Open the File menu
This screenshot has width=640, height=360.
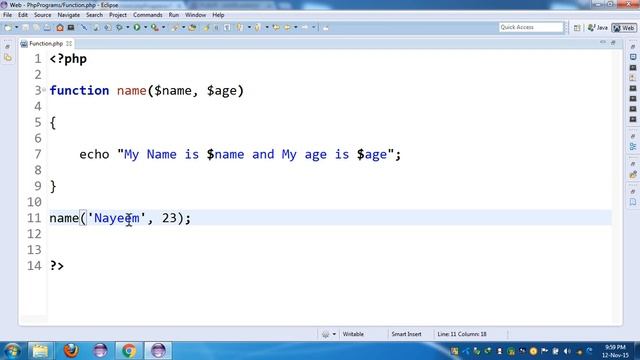[7, 15]
